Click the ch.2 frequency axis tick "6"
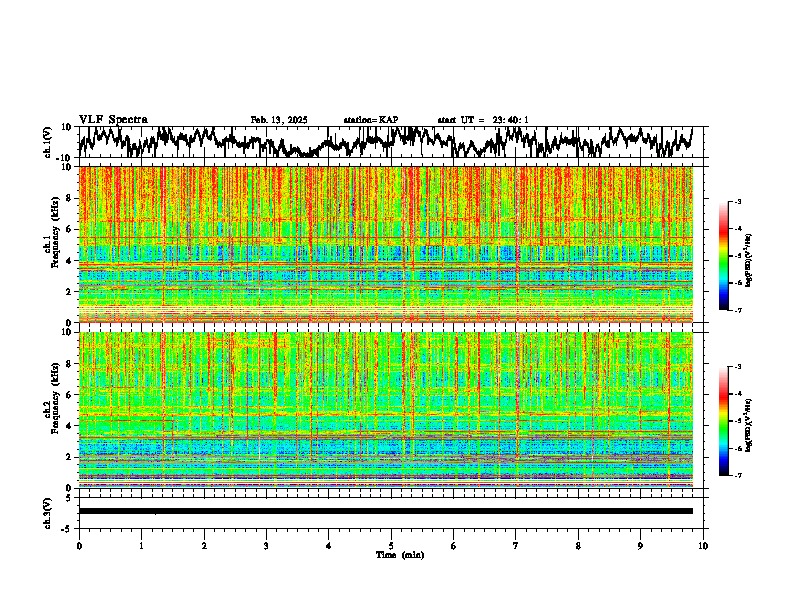This screenshot has height=612, width=792. point(70,394)
